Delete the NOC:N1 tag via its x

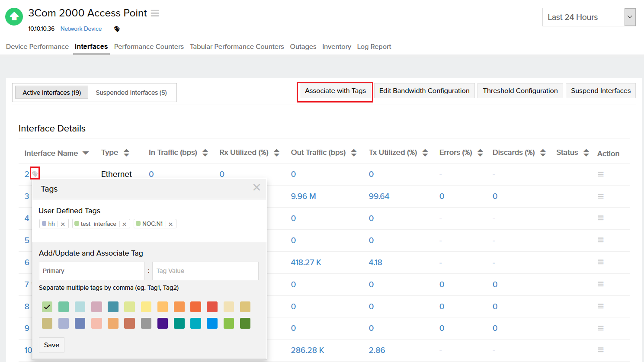pyautogui.click(x=171, y=224)
